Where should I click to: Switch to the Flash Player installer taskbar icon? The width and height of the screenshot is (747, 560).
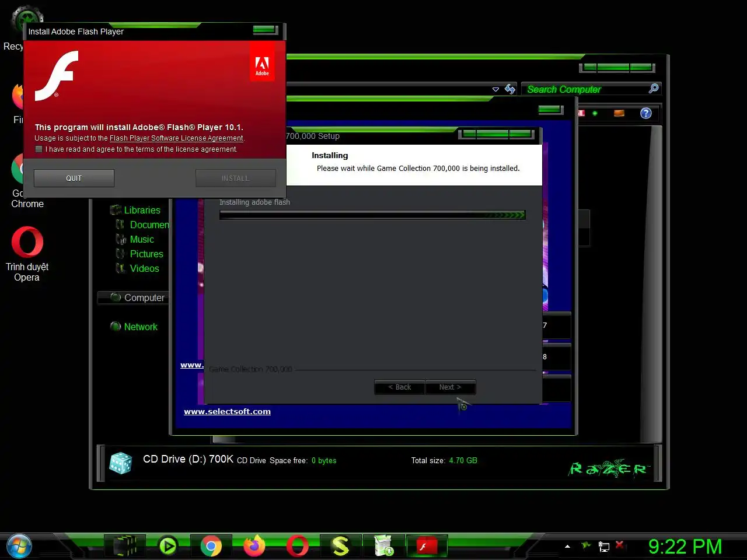pyautogui.click(x=427, y=546)
